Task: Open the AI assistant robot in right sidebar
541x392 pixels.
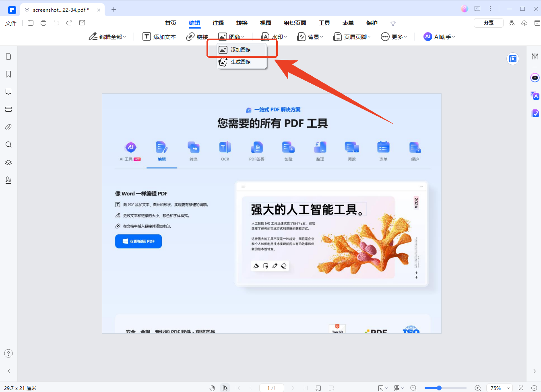Action: [x=535, y=78]
